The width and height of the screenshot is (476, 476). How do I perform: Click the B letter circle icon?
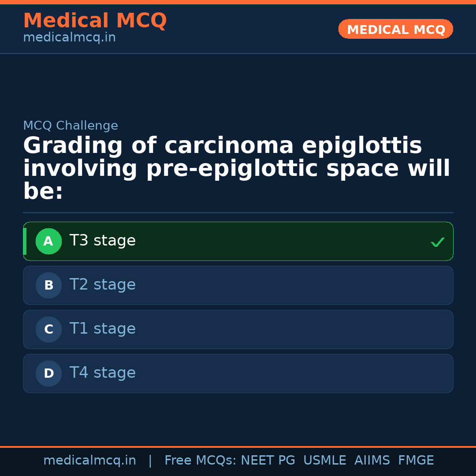(x=48, y=286)
